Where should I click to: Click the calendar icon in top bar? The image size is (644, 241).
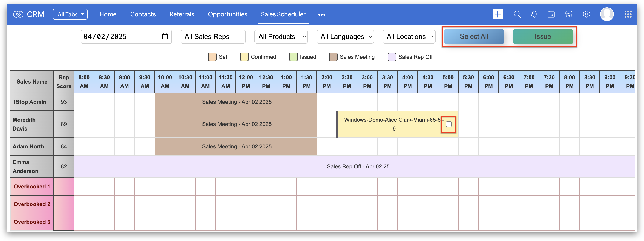click(x=551, y=14)
